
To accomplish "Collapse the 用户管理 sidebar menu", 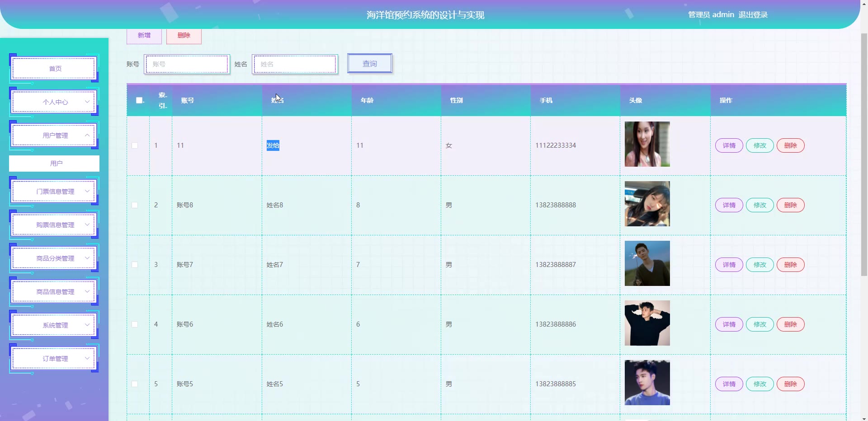I will pyautogui.click(x=54, y=136).
